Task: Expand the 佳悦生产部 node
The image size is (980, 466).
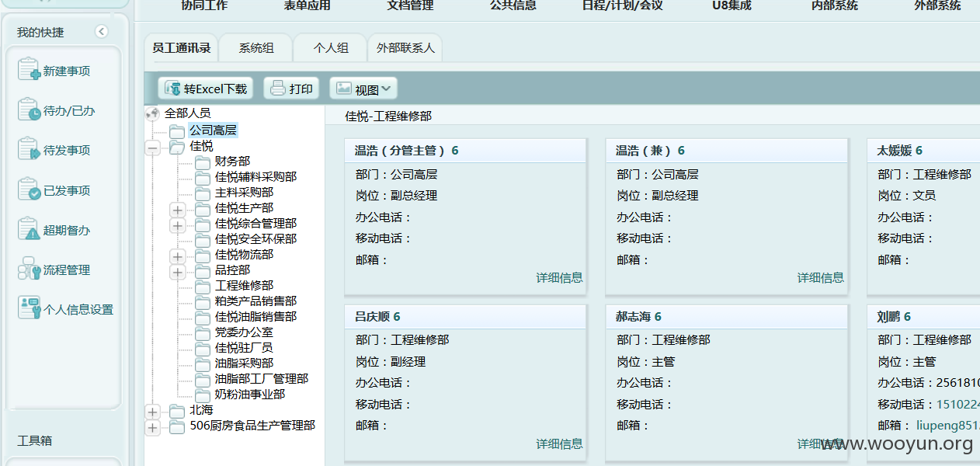Action: (x=178, y=210)
